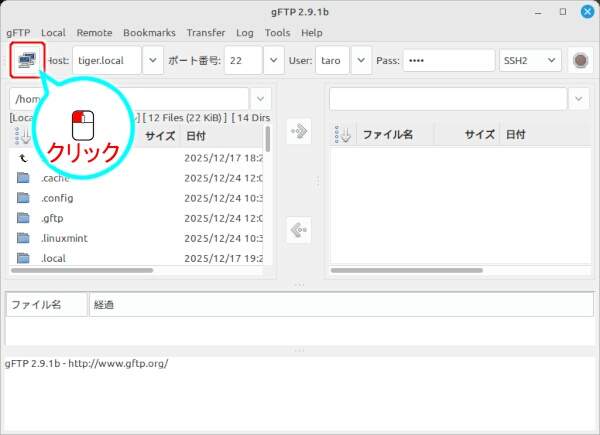Open the Log menu
Image resolution: width=600 pixels, height=435 pixels.
[245, 33]
